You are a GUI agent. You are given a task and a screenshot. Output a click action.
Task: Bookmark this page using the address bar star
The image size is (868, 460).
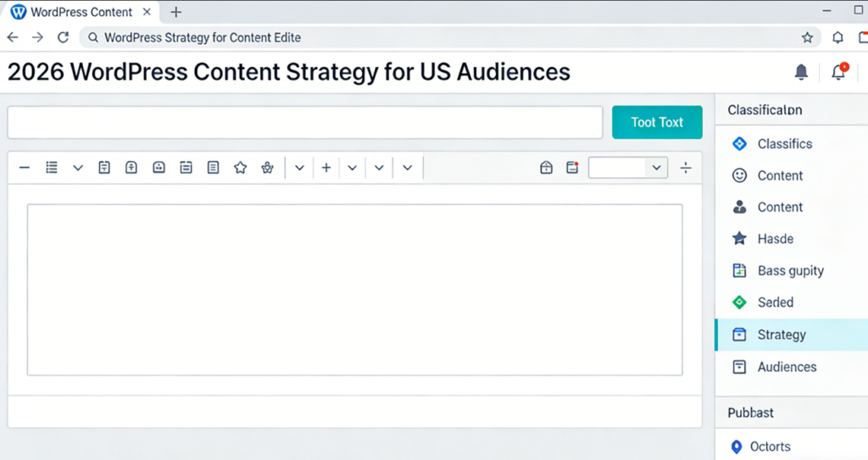(807, 37)
